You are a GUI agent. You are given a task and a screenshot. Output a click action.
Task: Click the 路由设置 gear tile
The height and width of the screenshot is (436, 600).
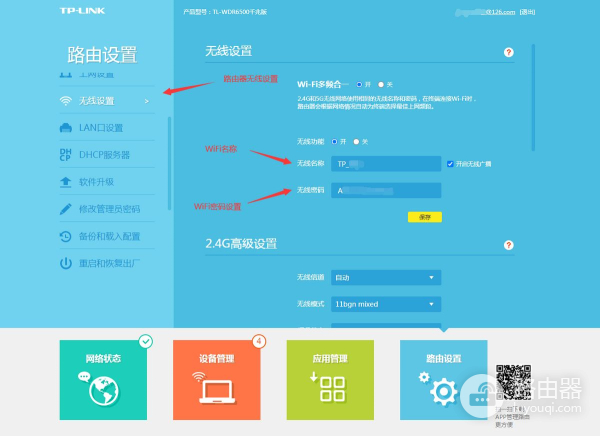click(443, 380)
